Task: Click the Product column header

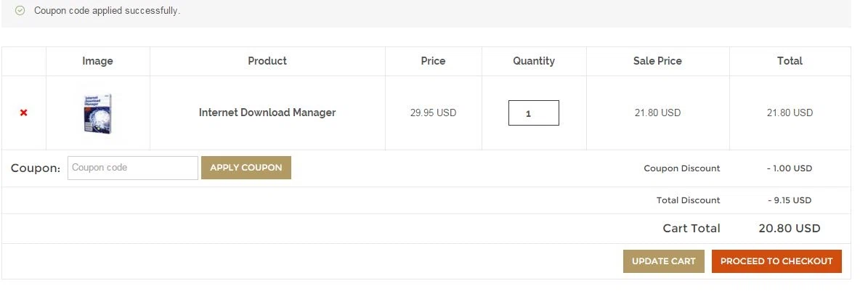Action: click(267, 61)
